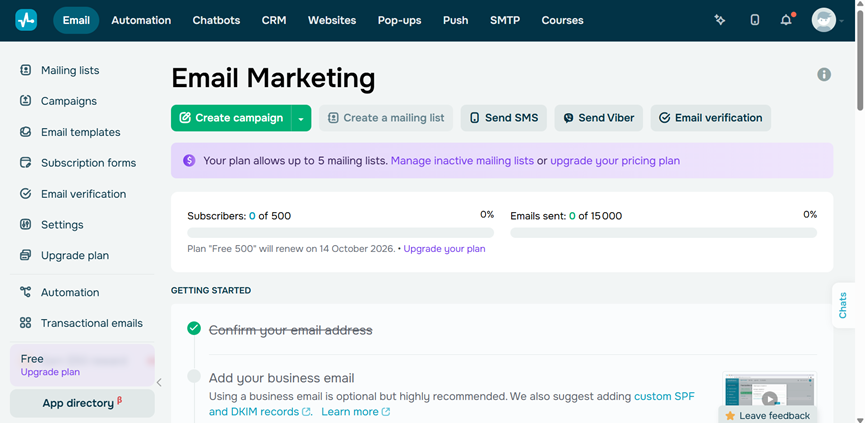Open the Courses tab
This screenshot has width=865, height=423.
coord(563,20)
